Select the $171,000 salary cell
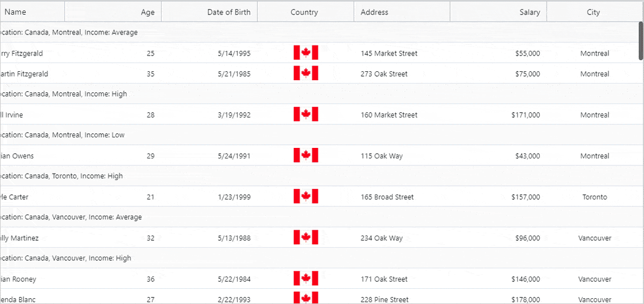The image size is (644, 304). [x=527, y=115]
